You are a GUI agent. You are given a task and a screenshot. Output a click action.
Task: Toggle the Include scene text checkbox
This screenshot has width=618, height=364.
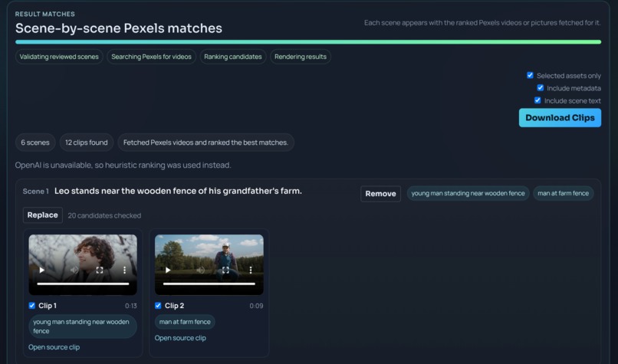[537, 100]
